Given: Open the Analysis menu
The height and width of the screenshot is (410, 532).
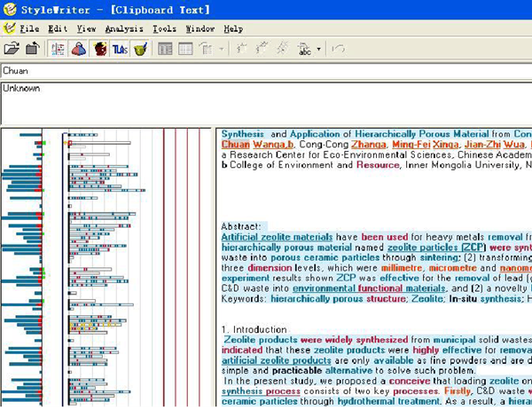Looking at the screenshot, I should (123, 28).
